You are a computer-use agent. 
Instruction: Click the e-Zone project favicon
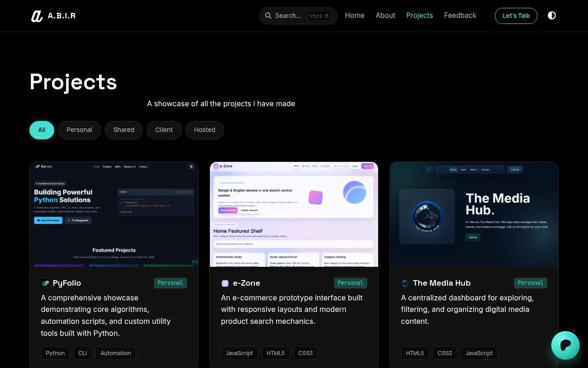click(x=225, y=283)
